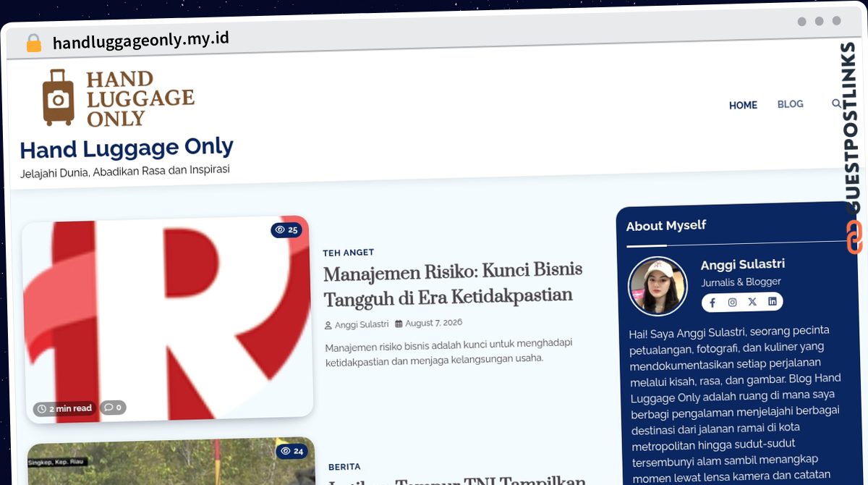Screen dimensions: 868x485
Task: Click the 25 views eye badge
Action: tap(286, 229)
